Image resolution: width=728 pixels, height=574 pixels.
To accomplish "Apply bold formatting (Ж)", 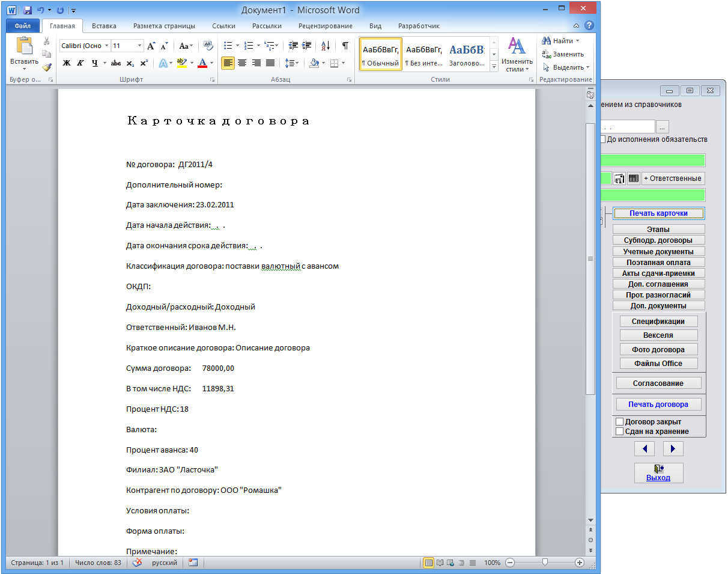I will (x=67, y=63).
